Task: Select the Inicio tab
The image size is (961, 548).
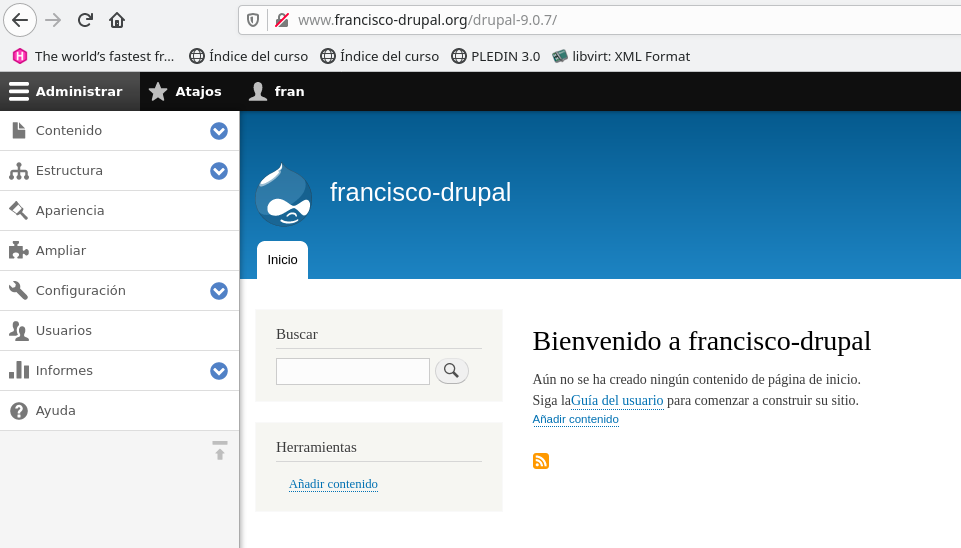Action: (x=283, y=260)
